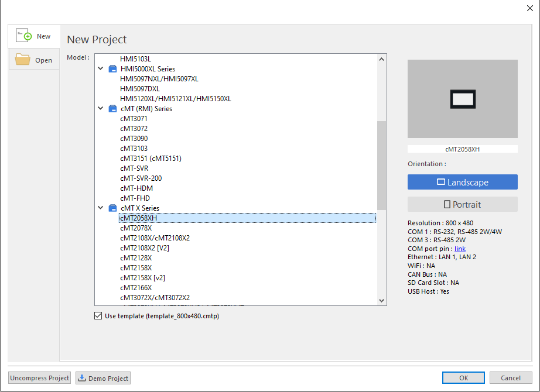
Task: Click the Resolution : 800 x 480 text
Action: (x=440, y=223)
